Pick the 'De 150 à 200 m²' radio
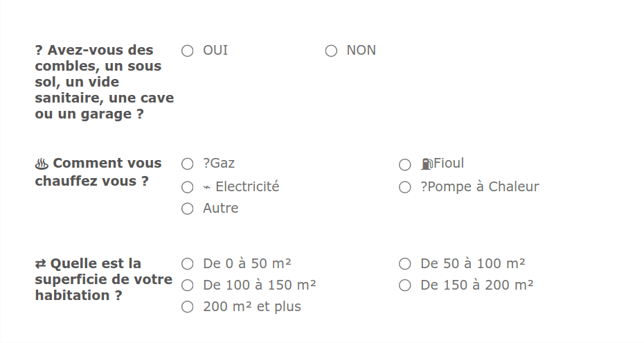This screenshot has height=343, width=644. pyautogui.click(x=405, y=285)
